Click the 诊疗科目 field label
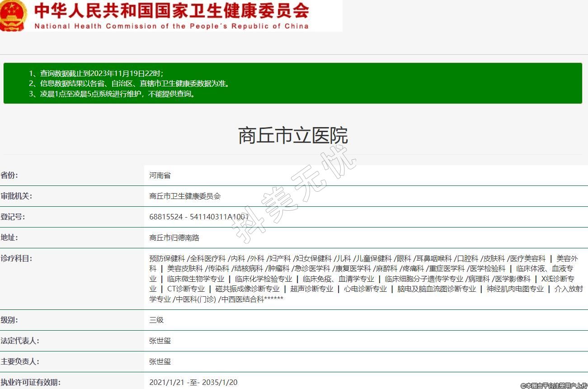The height and width of the screenshot is (389, 588). coord(16,259)
